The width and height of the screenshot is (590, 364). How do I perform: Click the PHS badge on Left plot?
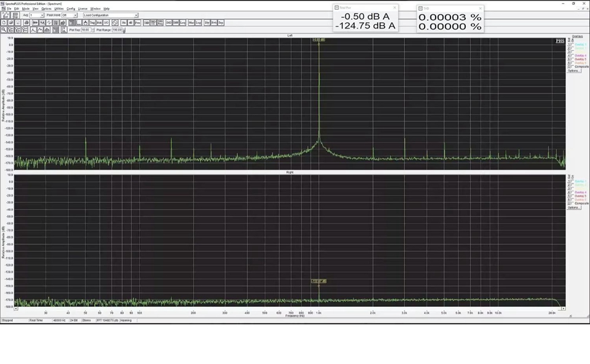pos(559,41)
